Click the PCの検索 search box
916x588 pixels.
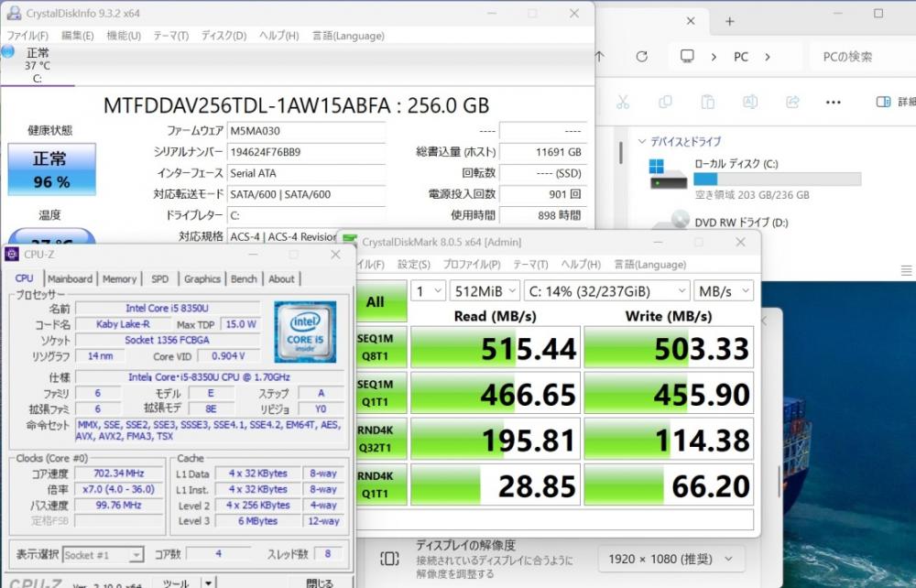click(x=862, y=57)
